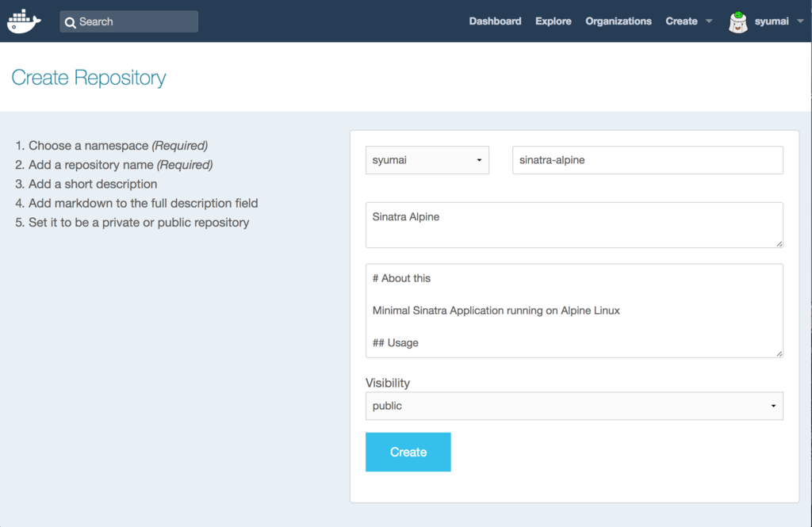The width and height of the screenshot is (812, 527).
Task: Grab the full description resize handle
Action: pos(779,353)
